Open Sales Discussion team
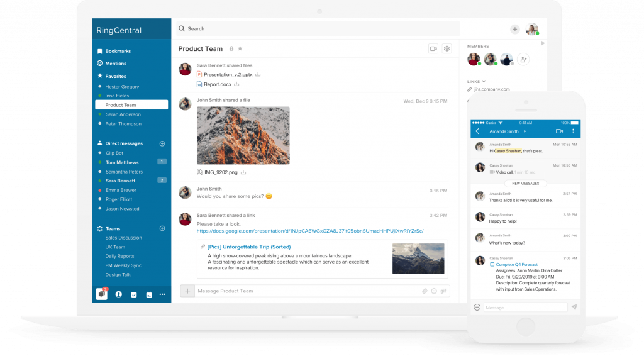644x356 pixels. point(123,238)
